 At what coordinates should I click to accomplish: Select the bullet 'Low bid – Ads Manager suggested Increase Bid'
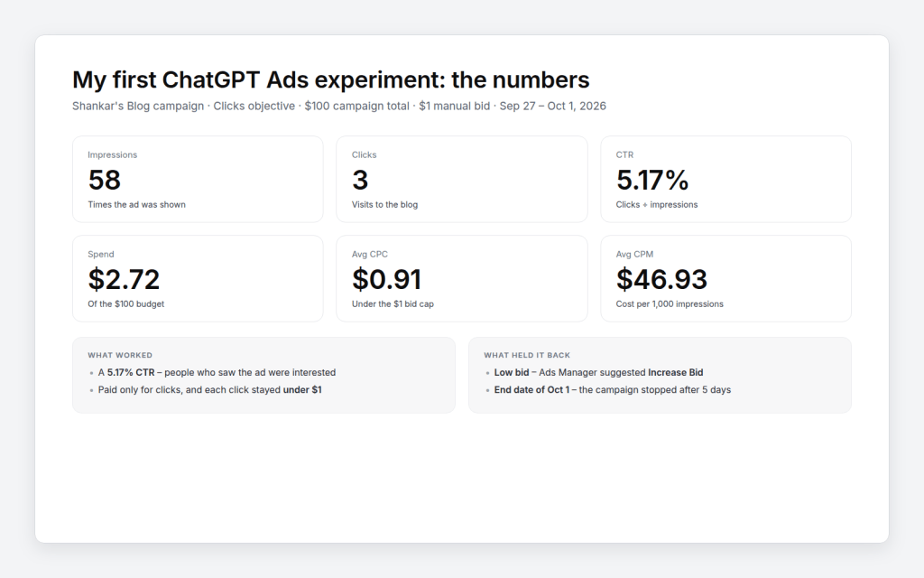[x=599, y=373]
